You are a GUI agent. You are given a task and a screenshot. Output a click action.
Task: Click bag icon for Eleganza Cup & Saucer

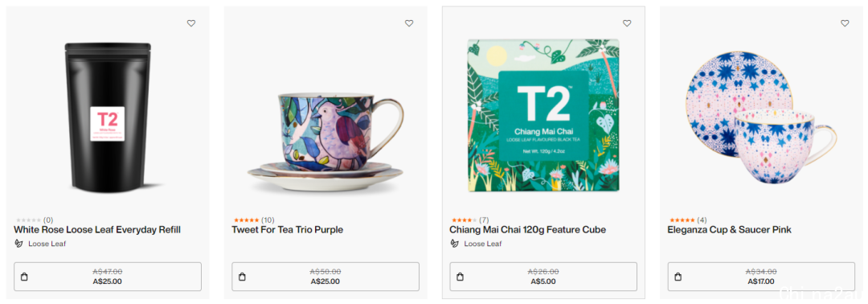678,277
